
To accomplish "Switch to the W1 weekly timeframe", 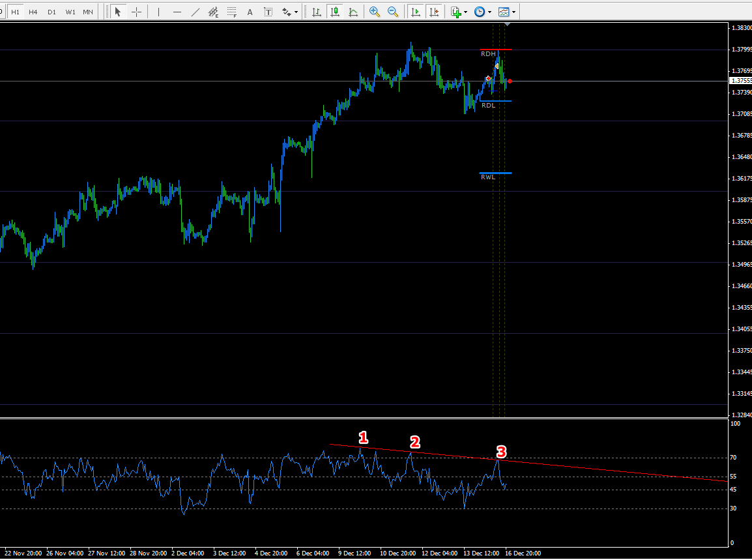I will [70, 12].
